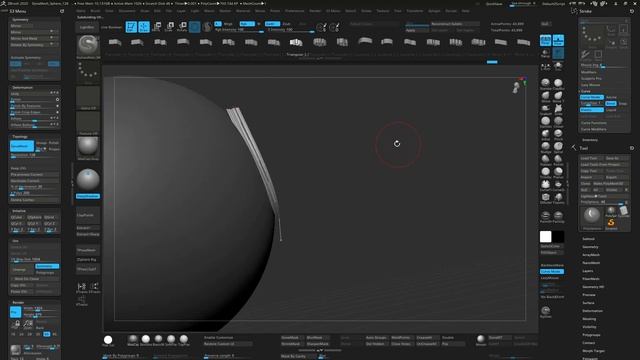Image resolution: width=640 pixels, height=360 pixels.
Task: Activate the Draw mode button
Action: pos(144,27)
